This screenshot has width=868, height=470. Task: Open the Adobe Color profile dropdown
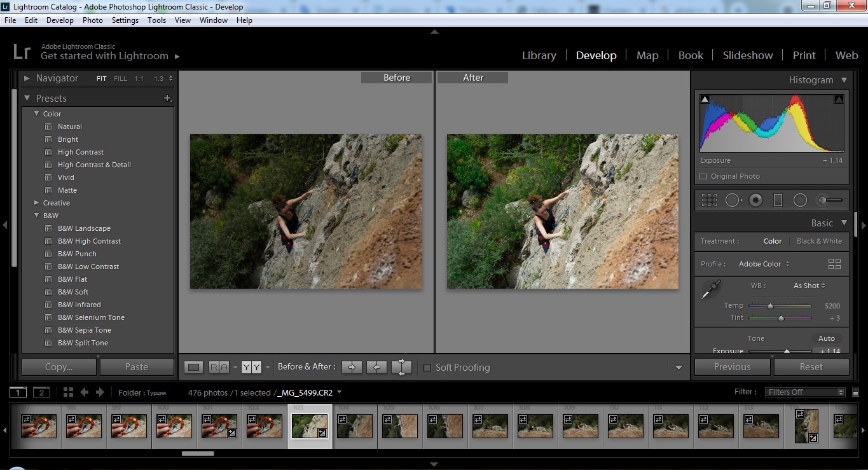[x=764, y=264]
